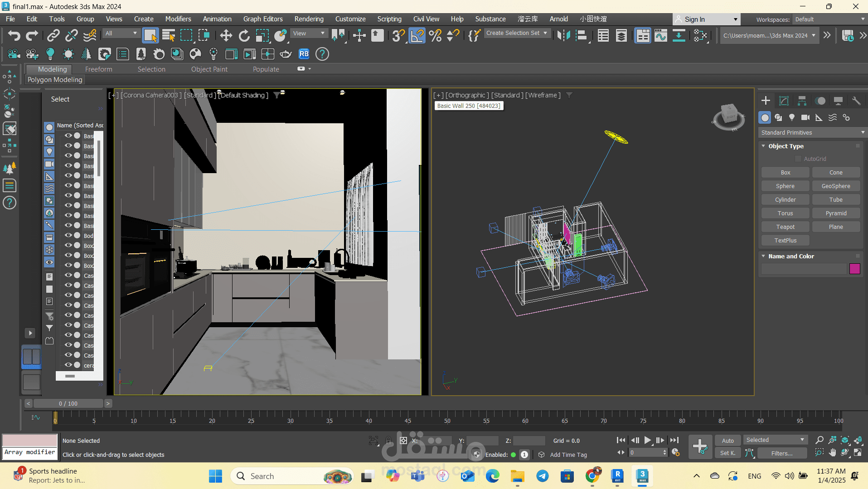This screenshot has height=489, width=868.
Task: Click the Undo arrow icon
Action: pyautogui.click(x=14, y=35)
